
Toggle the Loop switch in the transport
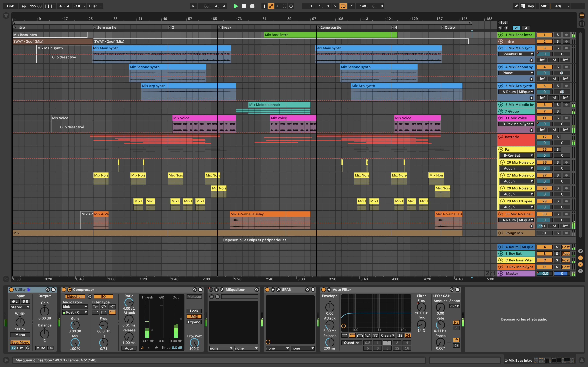pos(343,6)
